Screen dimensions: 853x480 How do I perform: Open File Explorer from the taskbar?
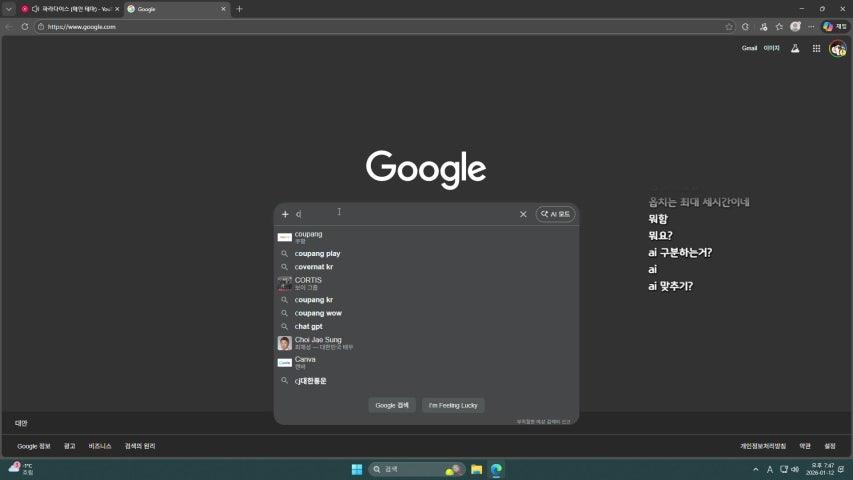click(477, 469)
